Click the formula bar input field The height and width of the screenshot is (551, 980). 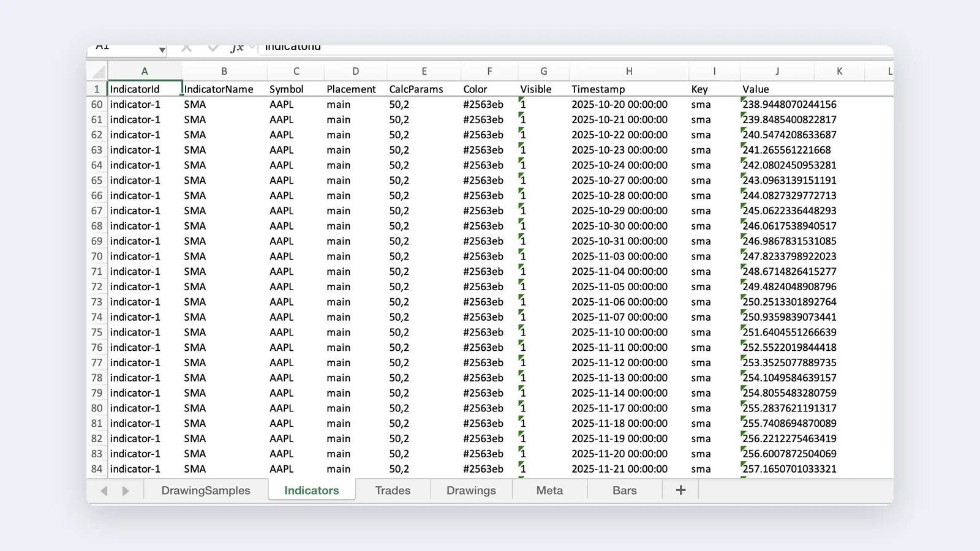pos(575,48)
